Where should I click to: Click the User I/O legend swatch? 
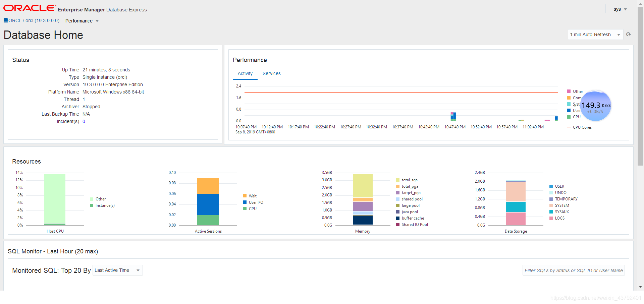tap(245, 202)
